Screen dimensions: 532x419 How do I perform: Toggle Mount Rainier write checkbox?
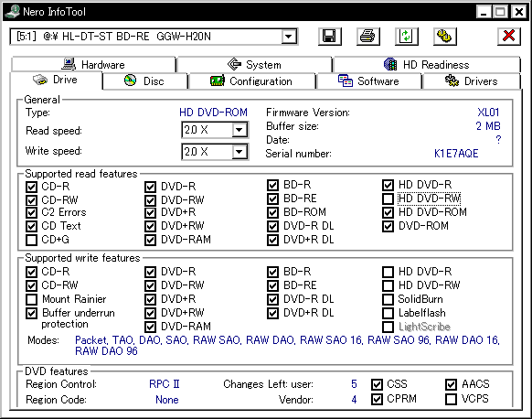[32, 299]
